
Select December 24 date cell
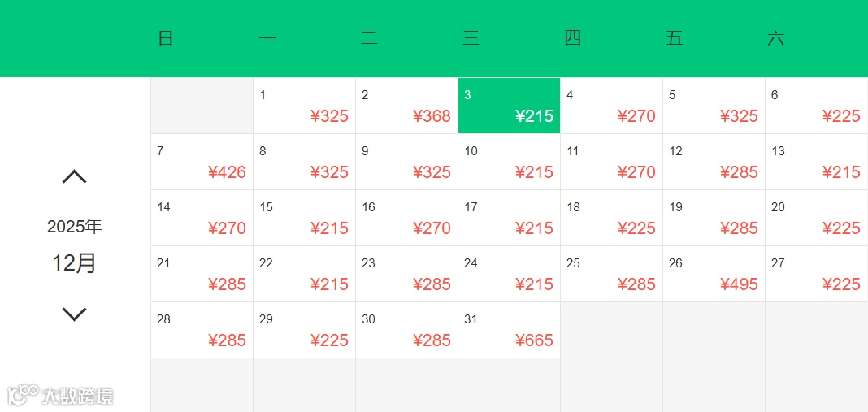click(510, 274)
